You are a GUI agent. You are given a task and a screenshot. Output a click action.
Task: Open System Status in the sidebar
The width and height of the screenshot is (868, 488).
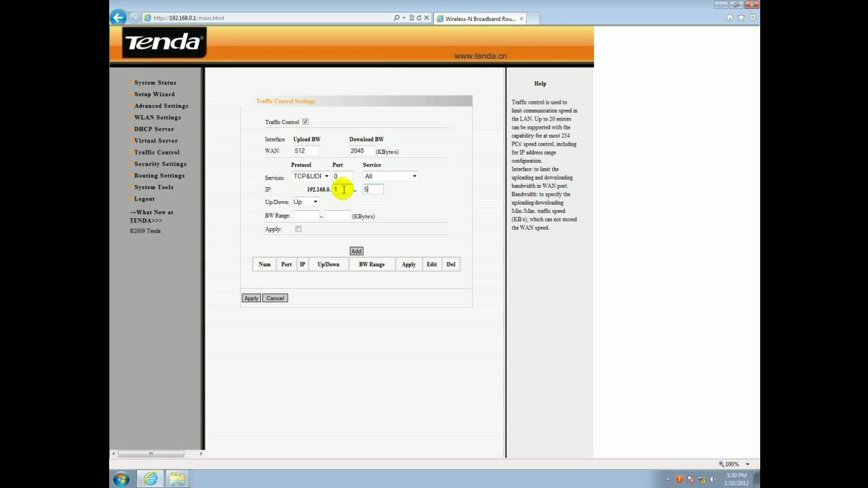coord(155,83)
